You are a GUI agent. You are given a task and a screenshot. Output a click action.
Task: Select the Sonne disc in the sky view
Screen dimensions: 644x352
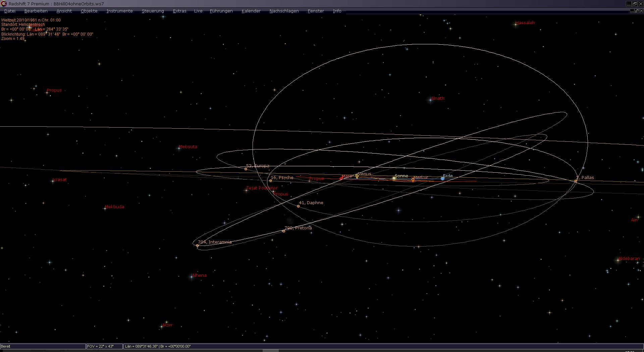pyautogui.click(x=394, y=179)
